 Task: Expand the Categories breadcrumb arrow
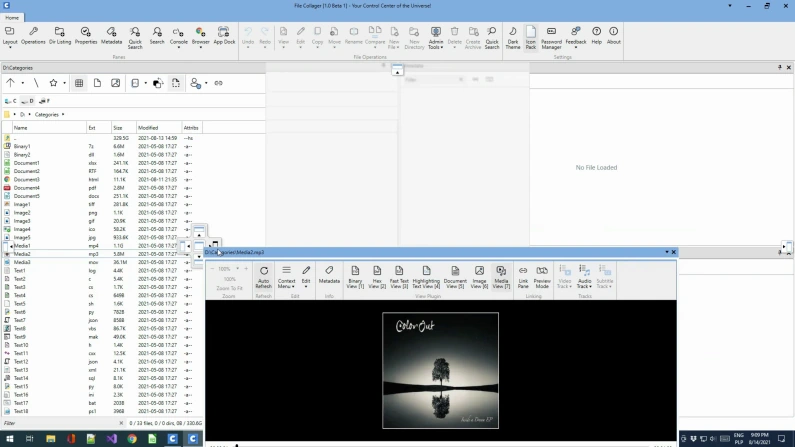click(63, 115)
